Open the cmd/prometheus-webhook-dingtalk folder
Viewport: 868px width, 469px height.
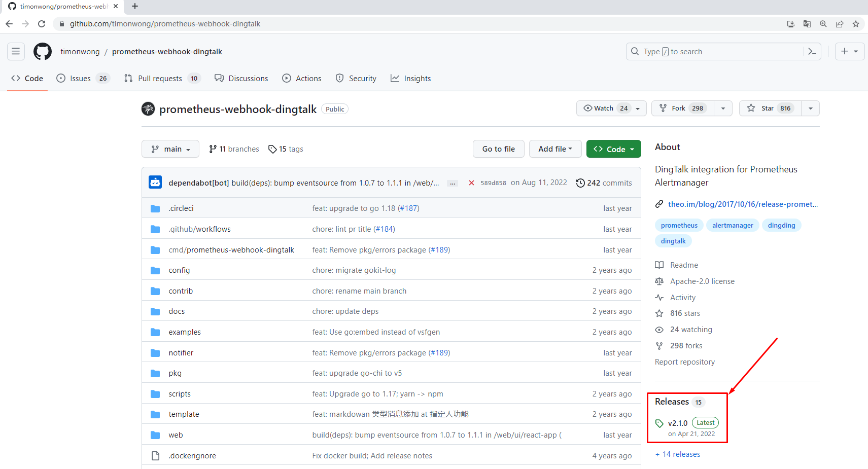[231, 250]
